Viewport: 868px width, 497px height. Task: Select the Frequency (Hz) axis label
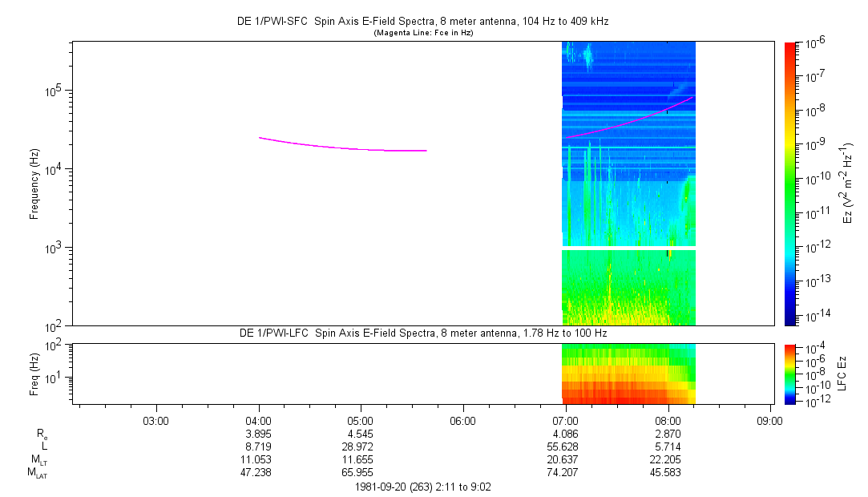click(x=34, y=184)
